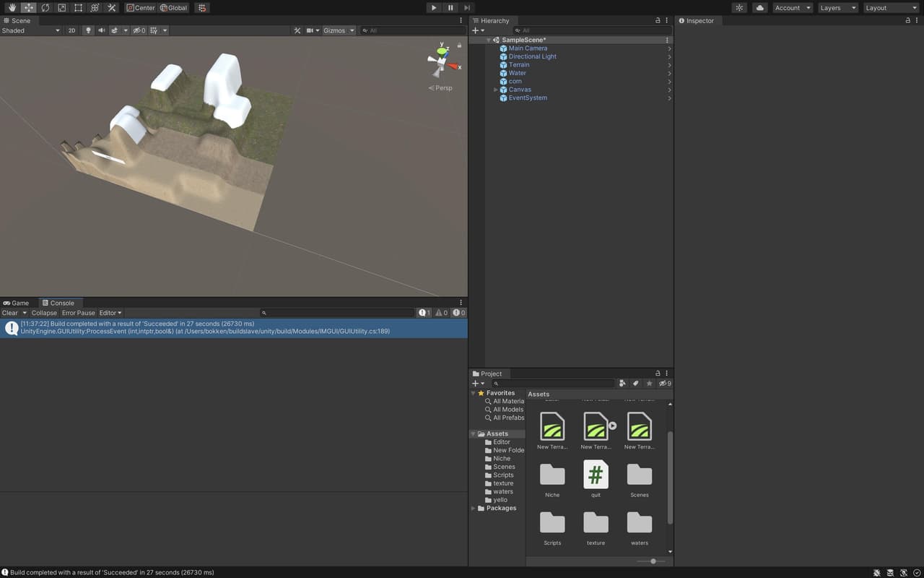Open custom editor tools
The width and height of the screenshot is (924, 578).
112,8
